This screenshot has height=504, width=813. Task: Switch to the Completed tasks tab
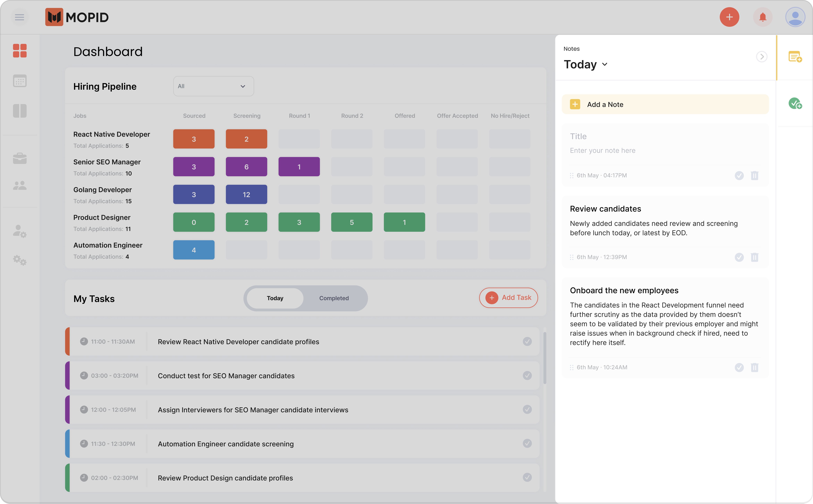tap(334, 298)
